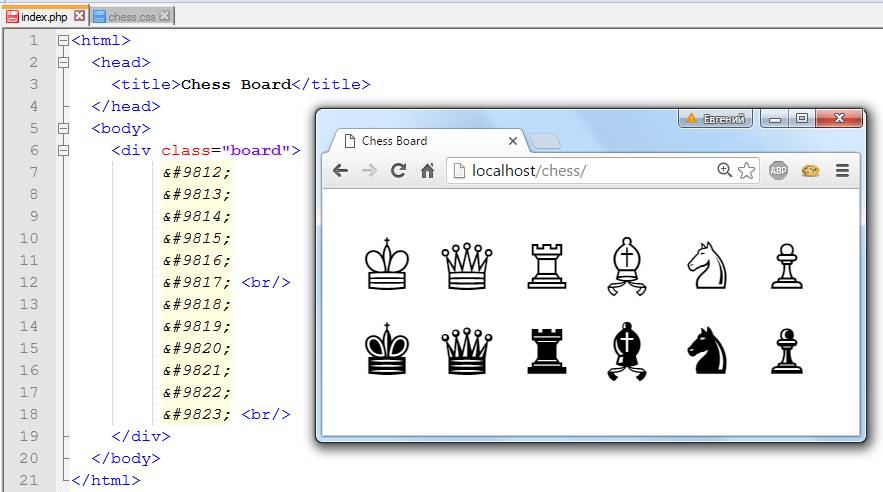Image resolution: width=883 pixels, height=492 pixels.
Task: Click the &#9820; entity on line 15
Action: 197,348
